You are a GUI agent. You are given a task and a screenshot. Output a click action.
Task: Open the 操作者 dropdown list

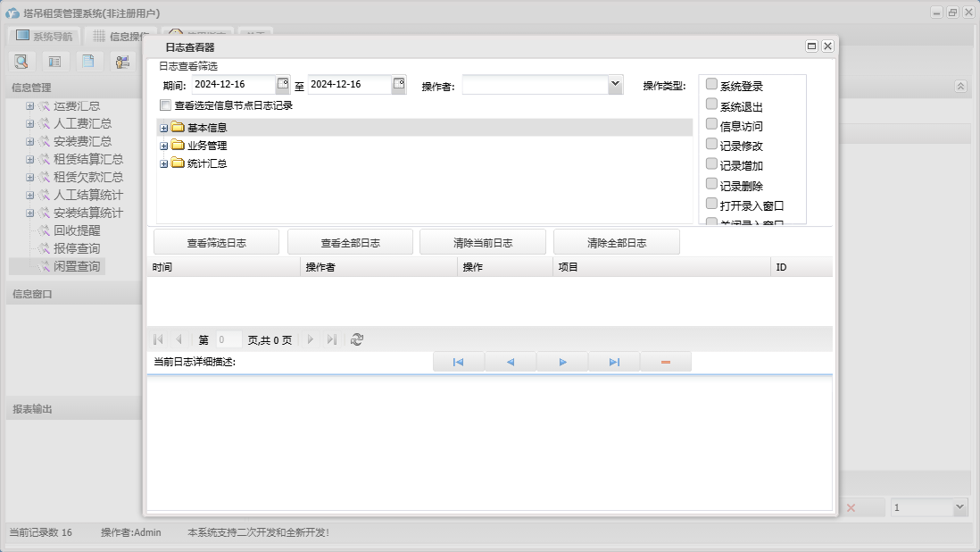(x=615, y=84)
